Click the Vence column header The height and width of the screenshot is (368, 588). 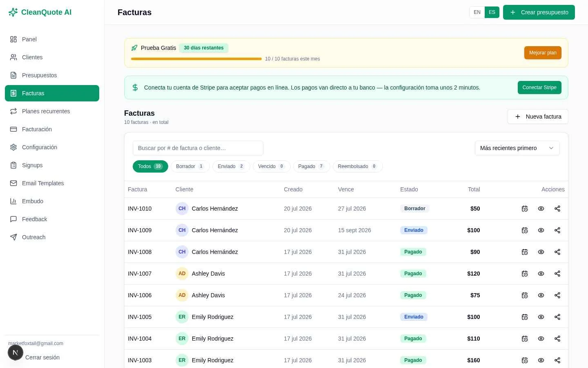click(x=346, y=189)
